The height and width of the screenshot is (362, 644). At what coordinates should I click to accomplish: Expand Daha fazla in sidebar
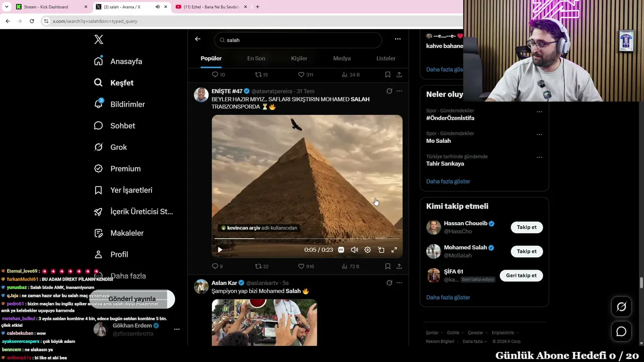[120, 276]
